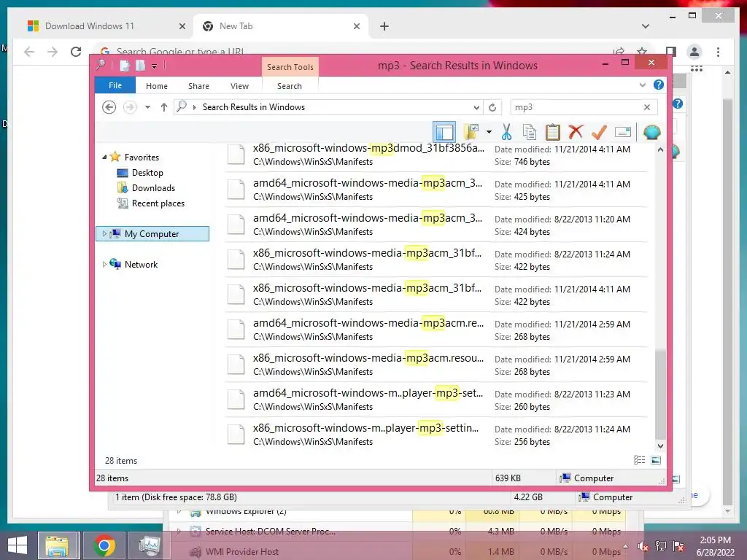Open the quick access toolbar customize dropdown
747x560 pixels.
[155, 66]
